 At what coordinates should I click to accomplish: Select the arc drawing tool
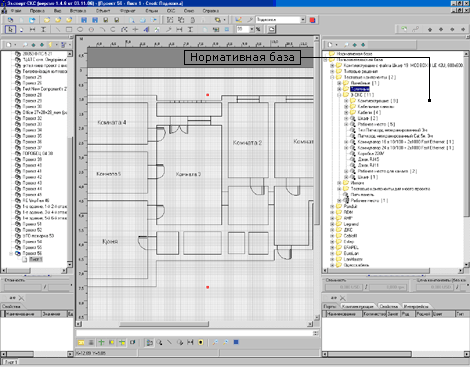click(102, 30)
